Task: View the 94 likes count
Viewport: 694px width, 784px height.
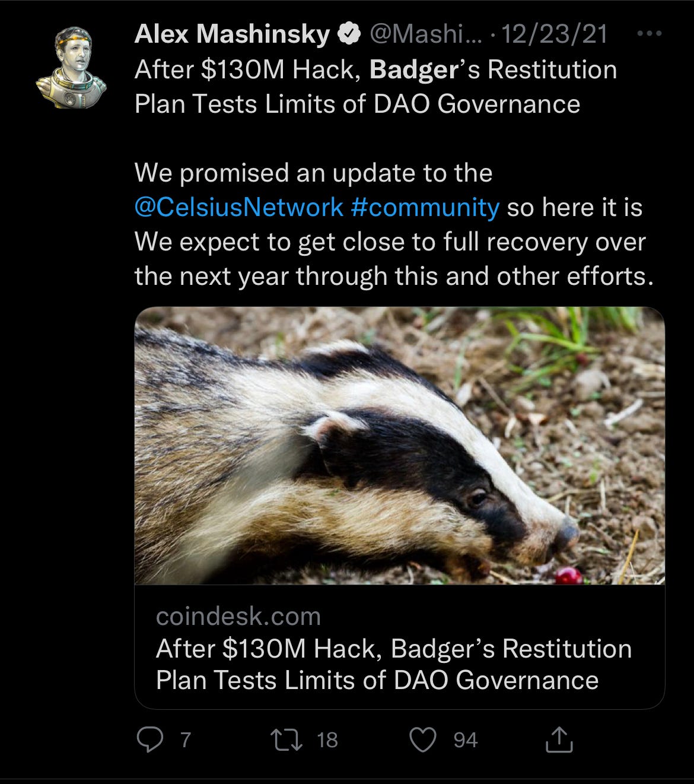Action: (x=466, y=740)
